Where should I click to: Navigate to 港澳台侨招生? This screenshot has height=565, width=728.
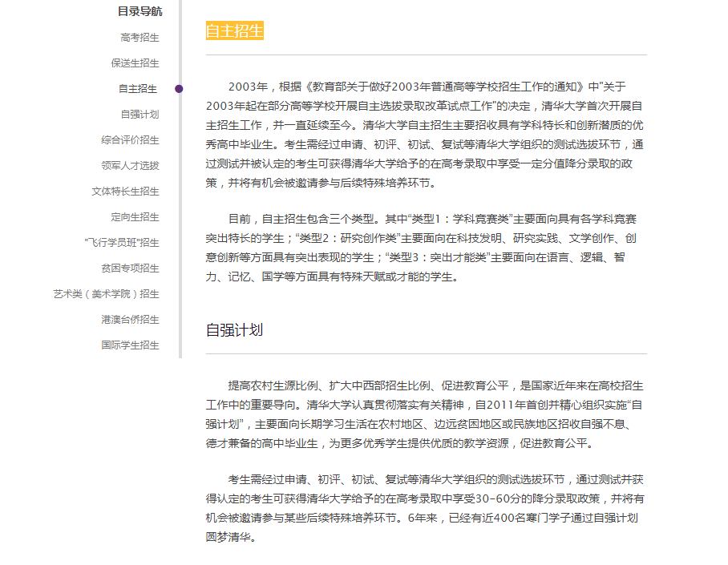[130, 320]
